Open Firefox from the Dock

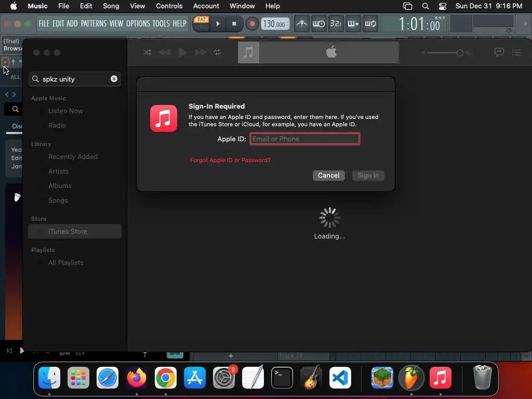[137, 378]
